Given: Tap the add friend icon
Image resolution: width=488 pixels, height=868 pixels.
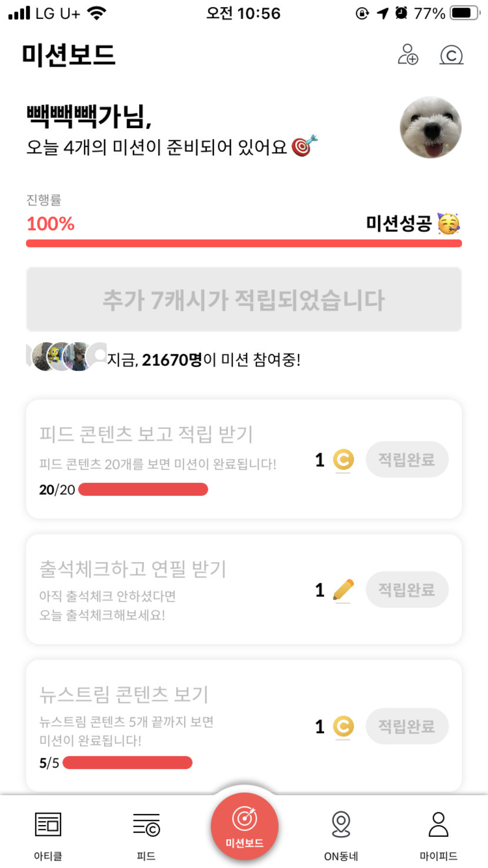Looking at the screenshot, I should tap(408, 55).
